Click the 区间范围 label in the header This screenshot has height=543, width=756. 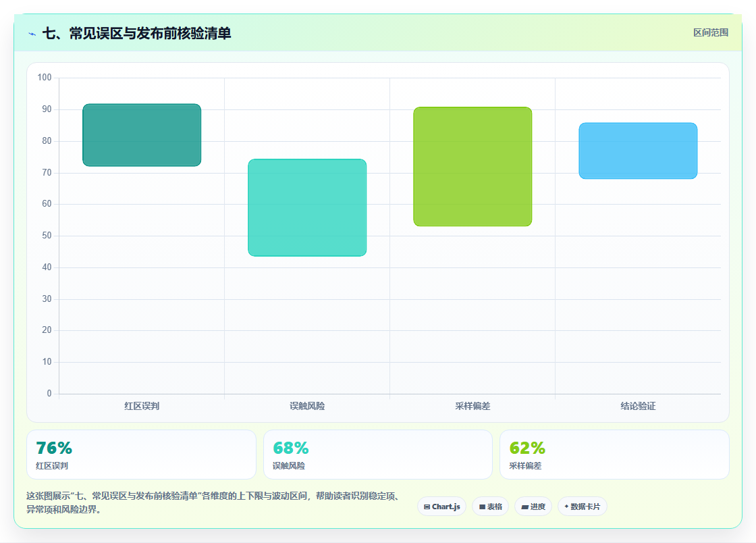coord(710,33)
